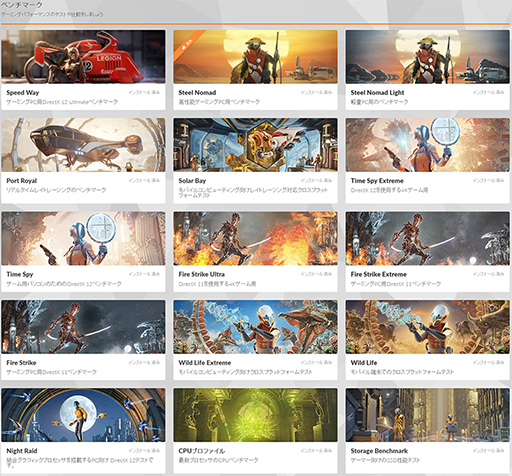Open the Solar Bay benchmark thumbnail
The height and width of the screenshot is (476, 512).
255,145
